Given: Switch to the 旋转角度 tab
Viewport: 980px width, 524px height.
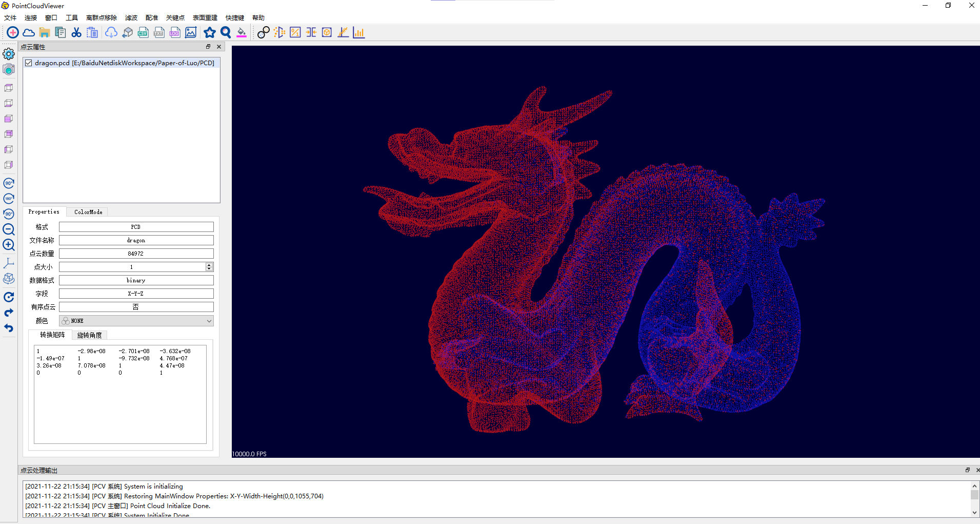Looking at the screenshot, I should coord(90,335).
